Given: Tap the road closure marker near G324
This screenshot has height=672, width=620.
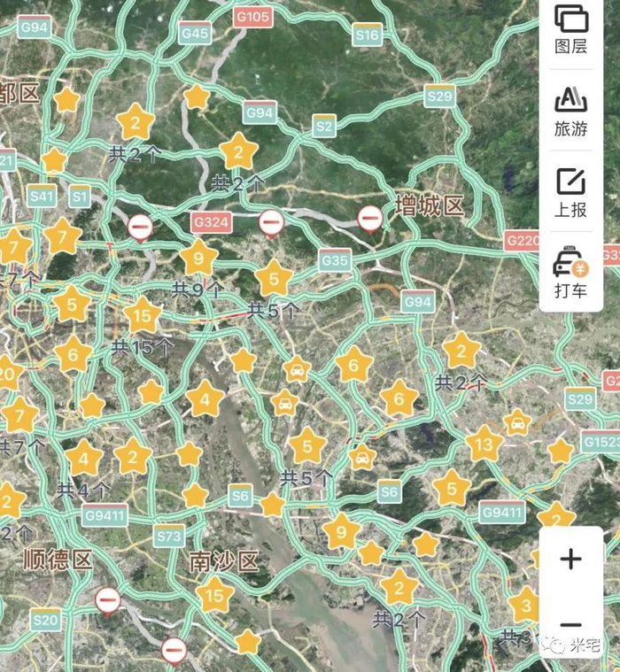Looking at the screenshot, I should click(x=271, y=223).
